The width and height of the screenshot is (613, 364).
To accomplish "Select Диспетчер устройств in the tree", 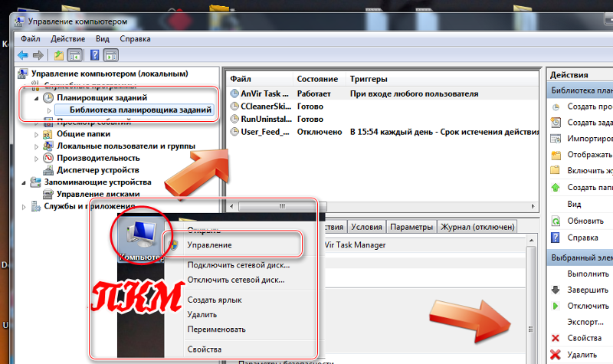I will tap(97, 169).
